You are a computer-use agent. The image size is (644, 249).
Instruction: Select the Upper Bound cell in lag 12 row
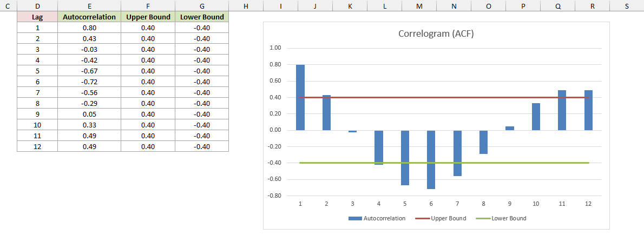coord(148,146)
